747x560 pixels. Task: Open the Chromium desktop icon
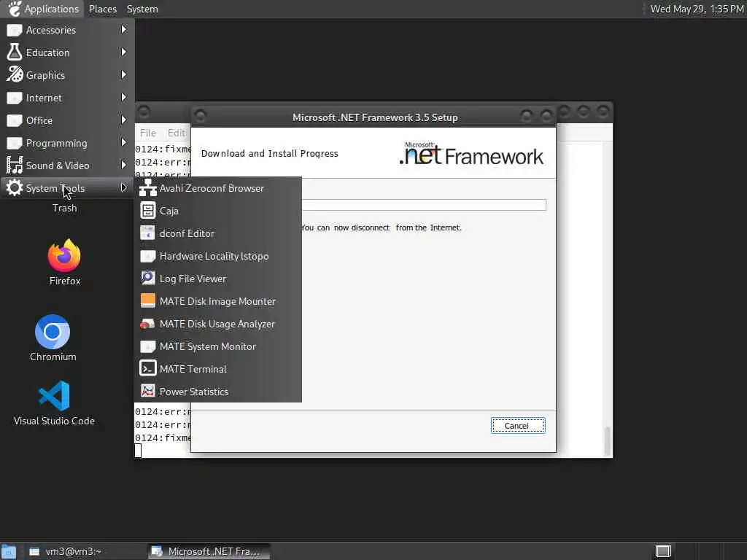53,332
